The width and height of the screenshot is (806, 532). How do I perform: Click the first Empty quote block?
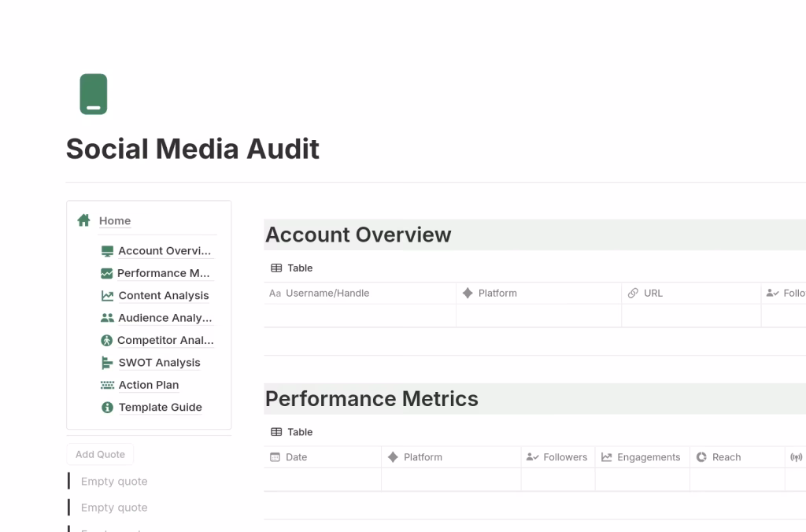(x=114, y=482)
